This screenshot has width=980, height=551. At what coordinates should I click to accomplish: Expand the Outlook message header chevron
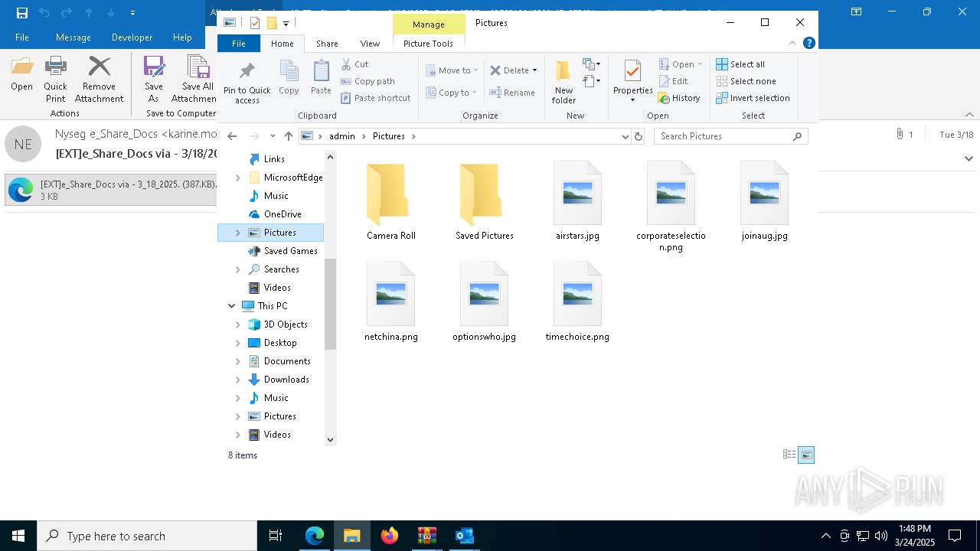click(969, 158)
